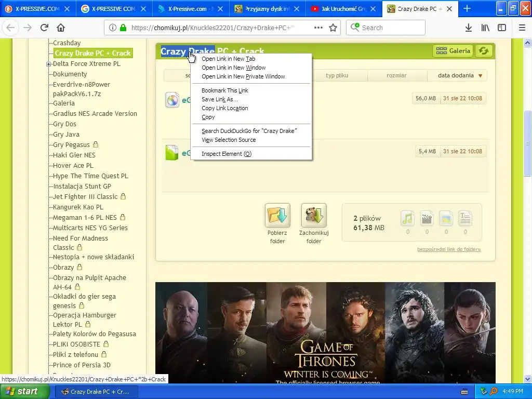
Task: Click the typ pliku column header
Action: pyautogui.click(x=337, y=75)
